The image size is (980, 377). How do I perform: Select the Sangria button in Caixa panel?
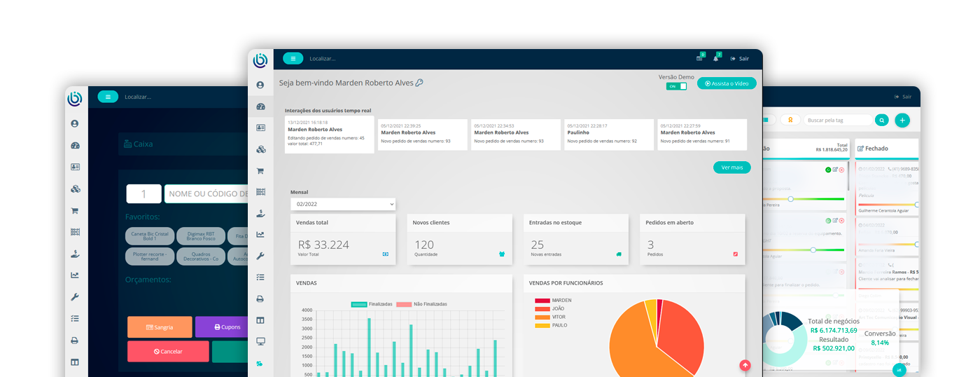pos(160,327)
